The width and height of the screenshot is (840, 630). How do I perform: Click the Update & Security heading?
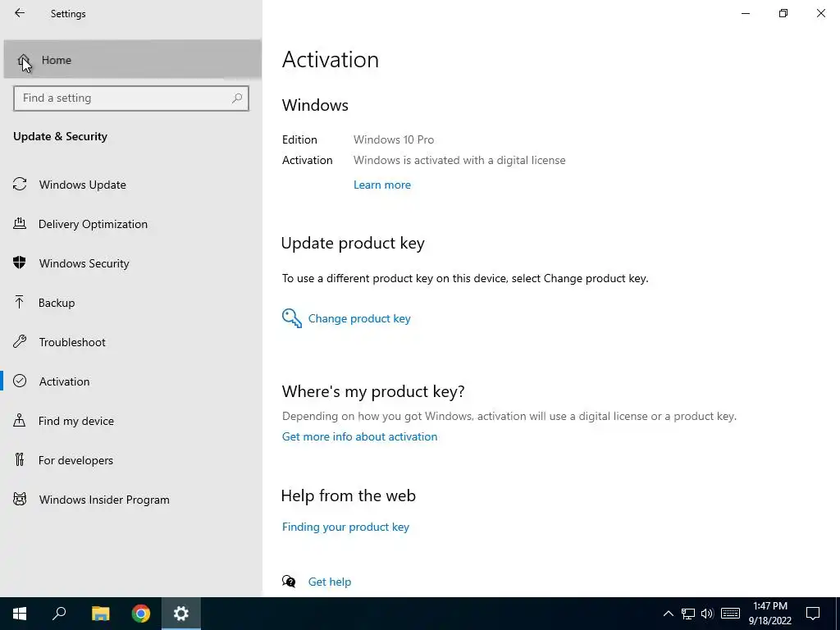tap(60, 136)
